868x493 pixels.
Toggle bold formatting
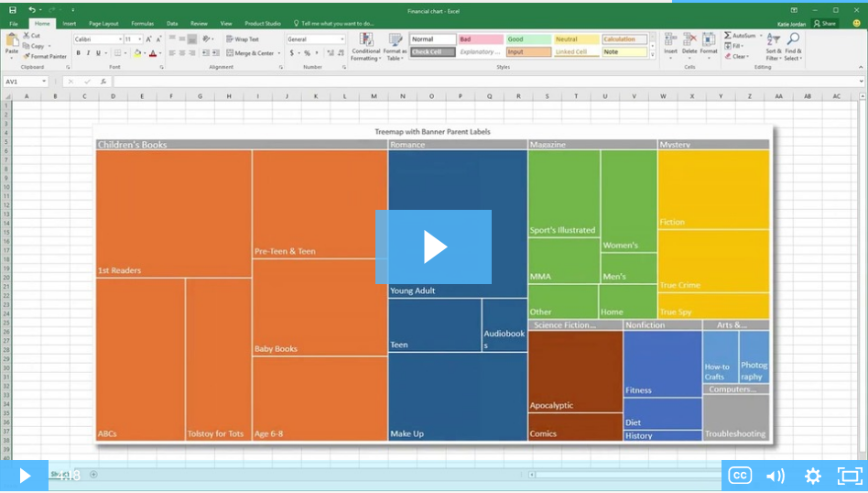point(78,53)
